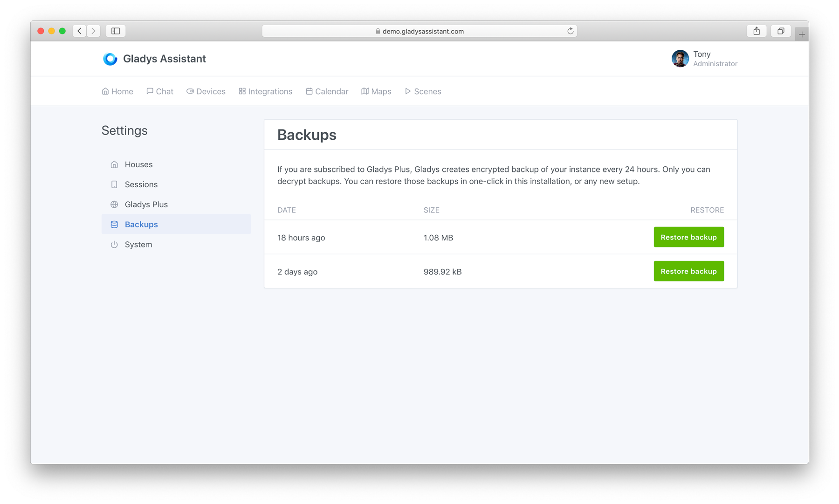Click the browser back arrow
This screenshot has height=504, width=839.
point(80,31)
